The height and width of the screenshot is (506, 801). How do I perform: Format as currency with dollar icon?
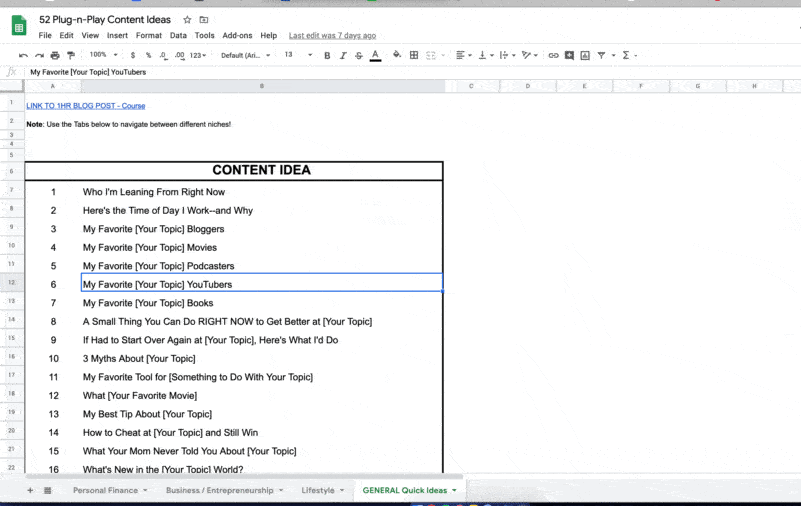point(133,55)
